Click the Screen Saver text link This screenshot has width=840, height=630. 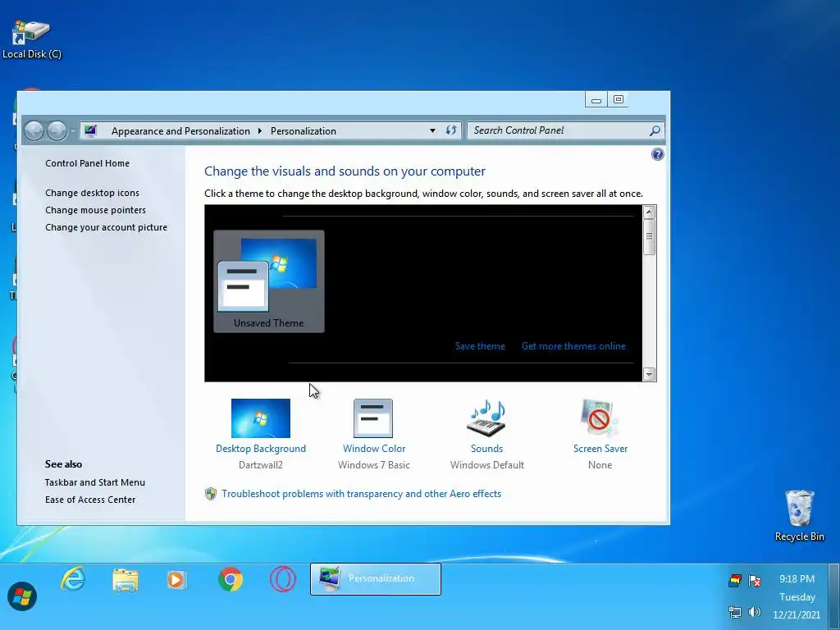click(600, 449)
